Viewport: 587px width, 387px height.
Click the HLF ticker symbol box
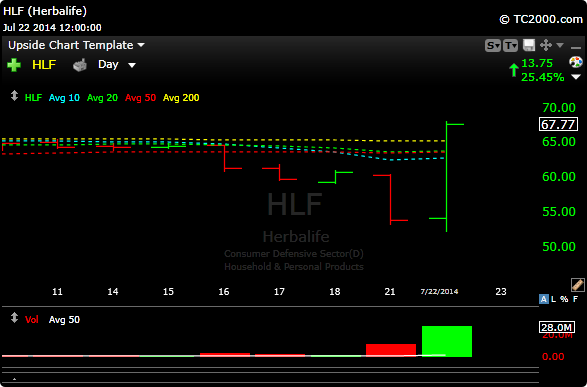click(x=44, y=65)
